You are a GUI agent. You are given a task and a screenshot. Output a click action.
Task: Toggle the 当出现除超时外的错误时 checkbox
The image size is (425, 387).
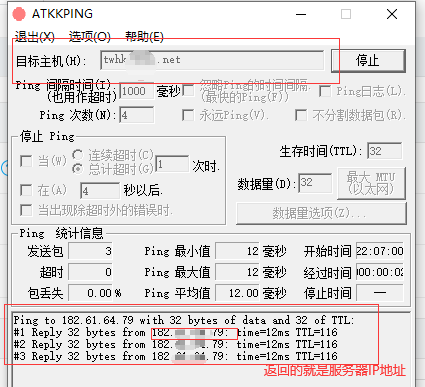pos(26,210)
